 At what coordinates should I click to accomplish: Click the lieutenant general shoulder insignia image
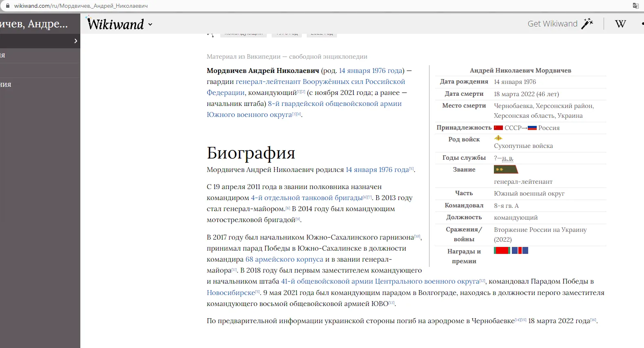click(505, 170)
